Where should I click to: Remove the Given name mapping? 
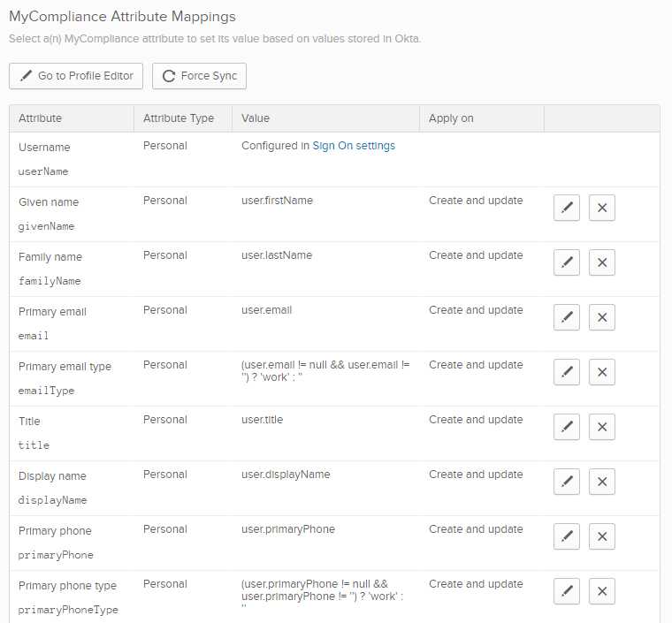(x=602, y=208)
